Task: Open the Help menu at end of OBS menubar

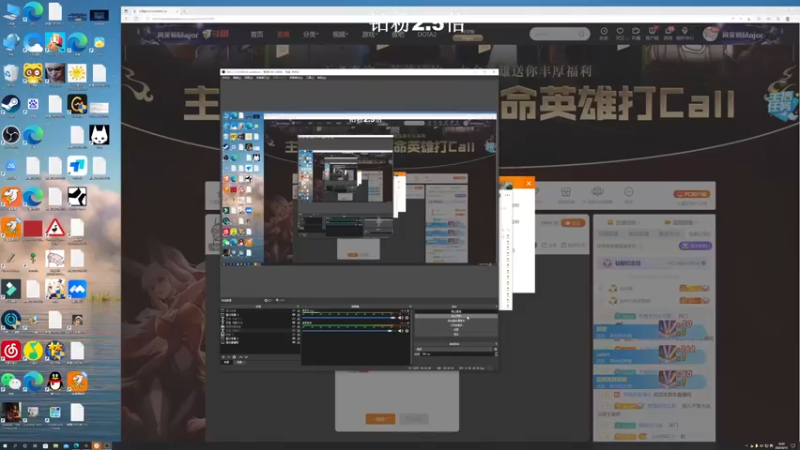Action: point(321,78)
